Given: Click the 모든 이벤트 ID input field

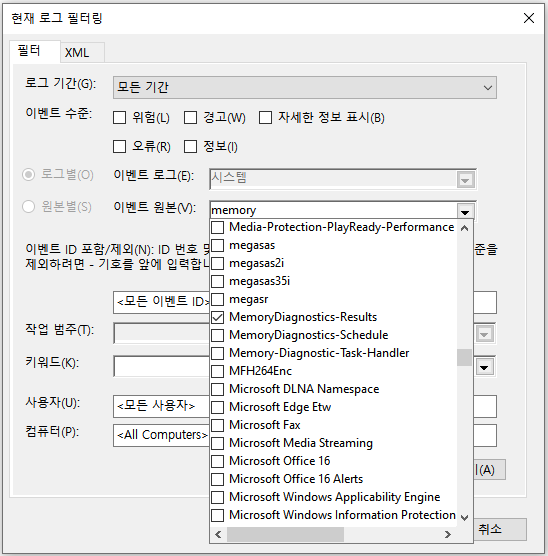Looking at the screenshot, I should click(162, 302).
